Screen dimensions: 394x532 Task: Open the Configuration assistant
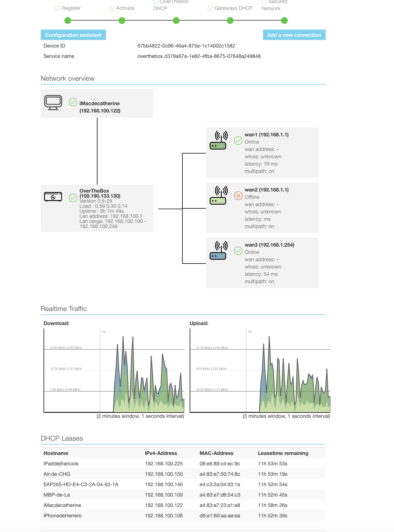pyautogui.click(x=73, y=35)
